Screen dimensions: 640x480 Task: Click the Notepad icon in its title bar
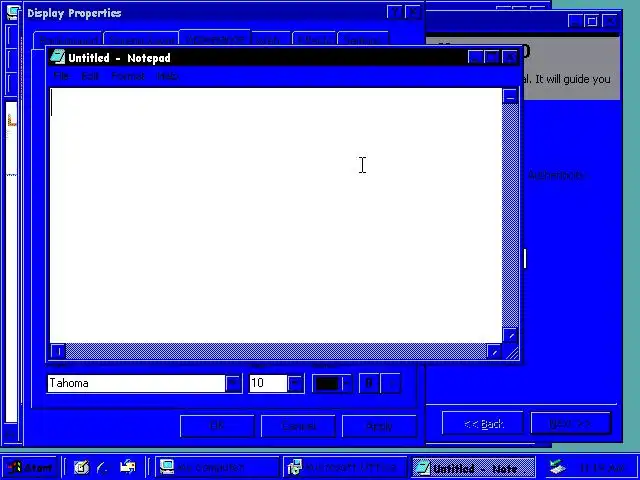click(58, 57)
